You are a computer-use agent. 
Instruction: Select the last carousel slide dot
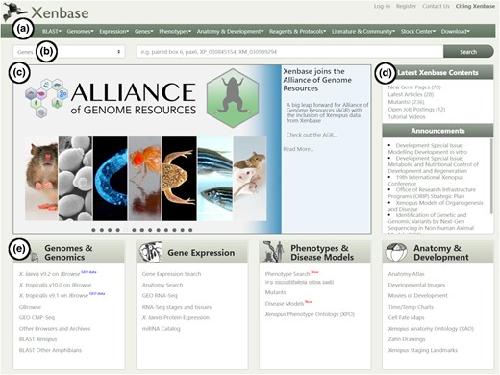[x=190, y=230]
